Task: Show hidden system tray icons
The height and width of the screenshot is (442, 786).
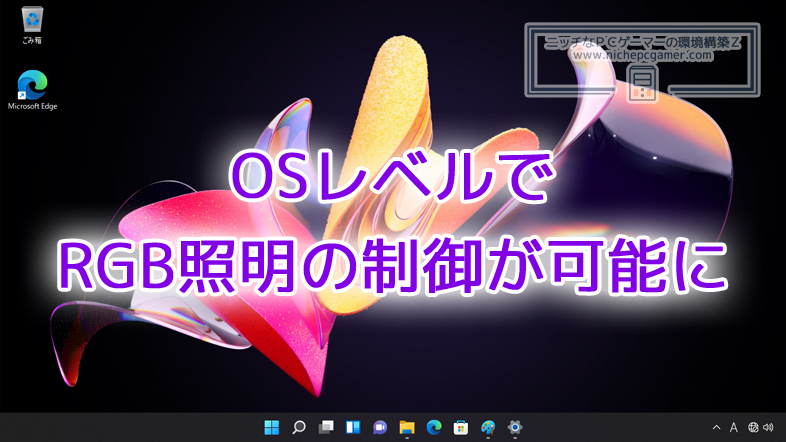Action: click(x=716, y=427)
